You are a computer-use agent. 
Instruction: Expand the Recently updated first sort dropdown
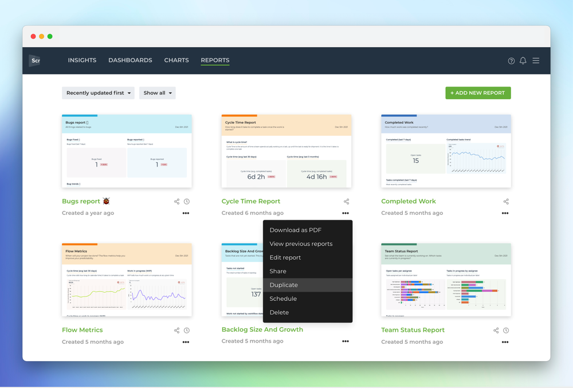click(x=99, y=93)
